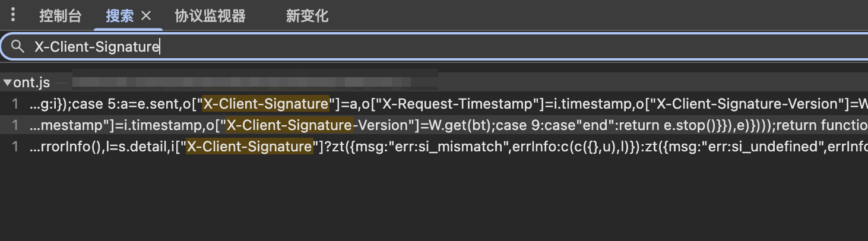Open the three-dot more options menu
The height and width of the screenshot is (241, 868).
13,15
